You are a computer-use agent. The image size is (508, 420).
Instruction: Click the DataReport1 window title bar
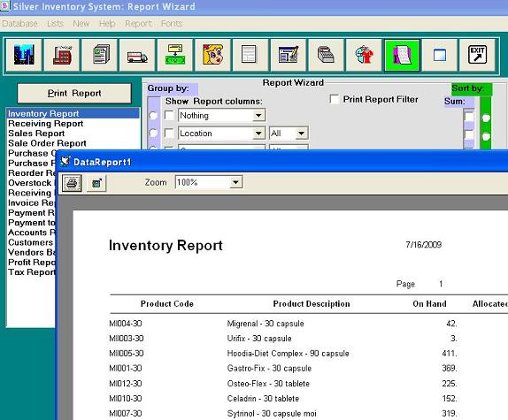point(281,161)
